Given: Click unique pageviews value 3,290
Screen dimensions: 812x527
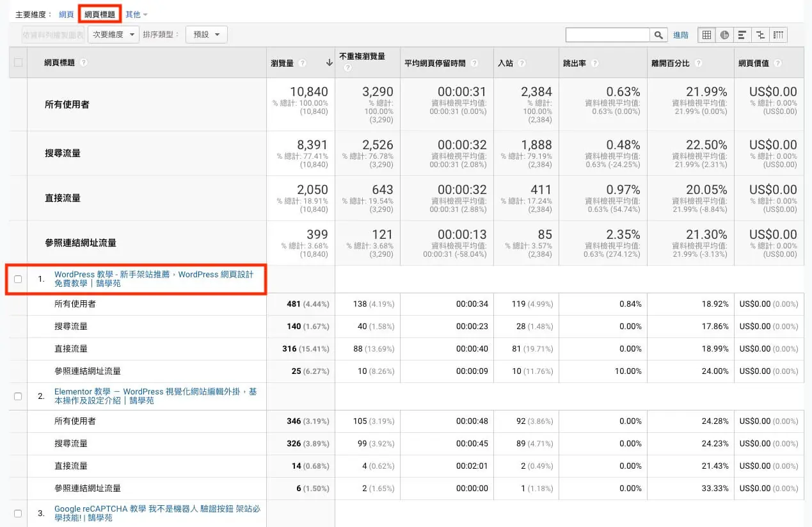Looking at the screenshot, I should 378,92.
